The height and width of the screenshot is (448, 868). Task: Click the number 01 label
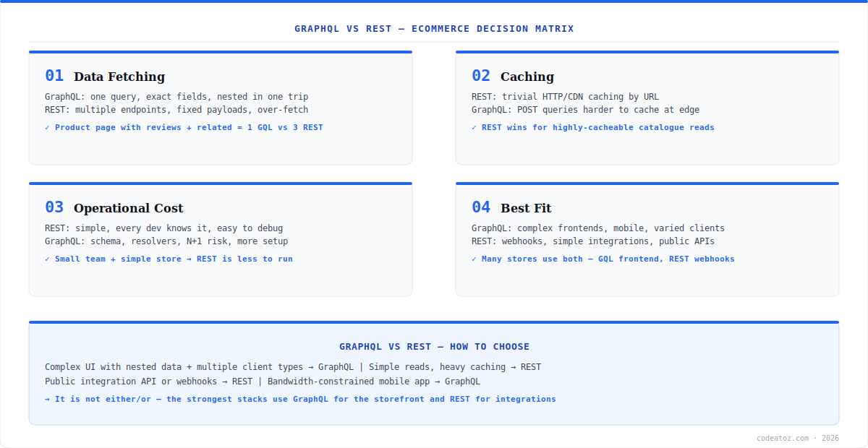click(x=54, y=76)
